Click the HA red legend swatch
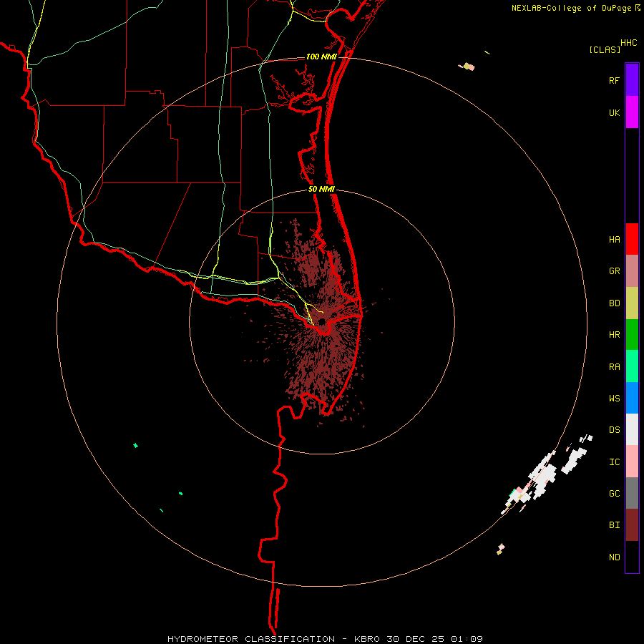644x644 pixels. tap(632, 239)
